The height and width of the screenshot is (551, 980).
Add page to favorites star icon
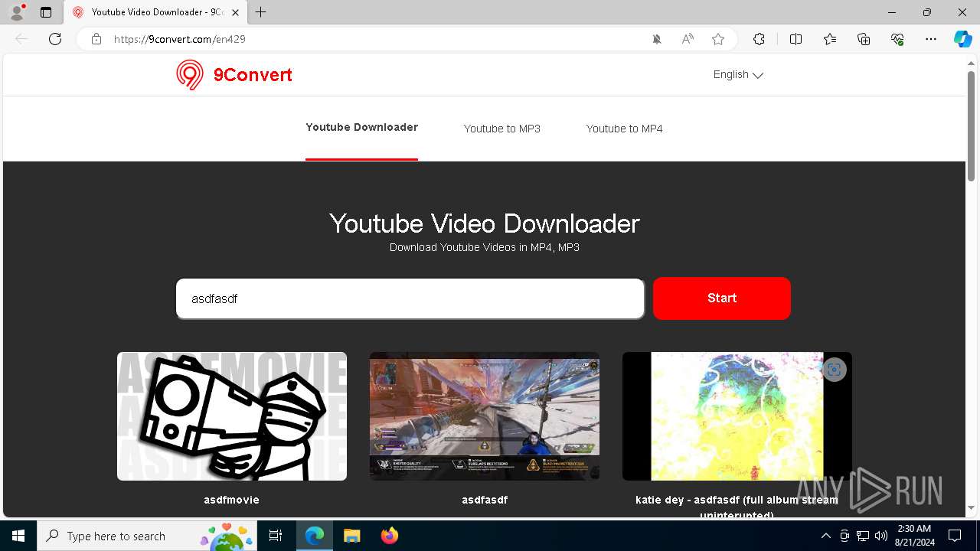tap(718, 39)
